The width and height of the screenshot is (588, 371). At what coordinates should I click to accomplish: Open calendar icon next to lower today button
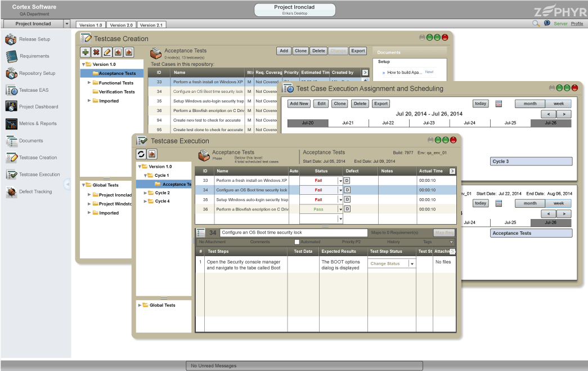click(499, 203)
